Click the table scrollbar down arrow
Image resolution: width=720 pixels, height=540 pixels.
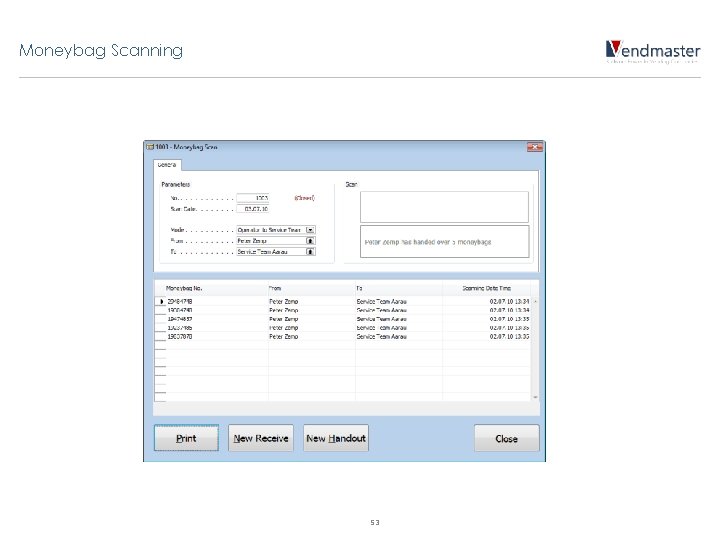pyautogui.click(x=535, y=397)
